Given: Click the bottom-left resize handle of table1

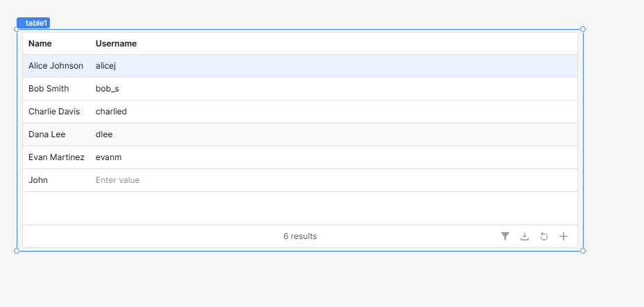Looking at the screenshot, I should click(17, 251).
